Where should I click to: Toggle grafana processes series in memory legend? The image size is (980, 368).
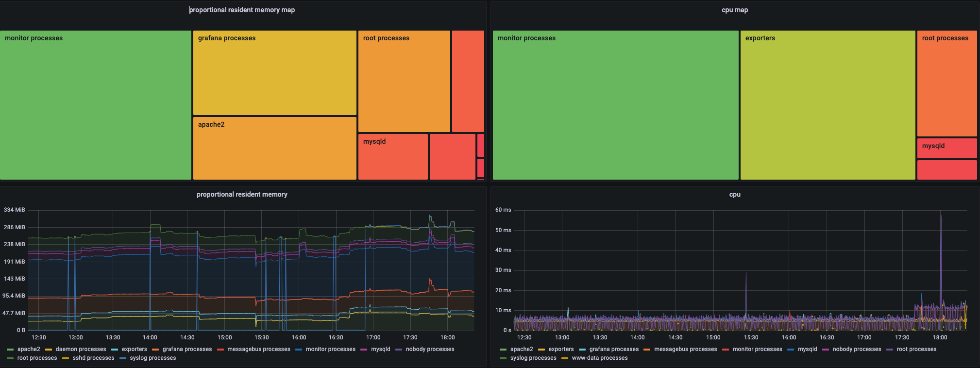click(187, 349)
